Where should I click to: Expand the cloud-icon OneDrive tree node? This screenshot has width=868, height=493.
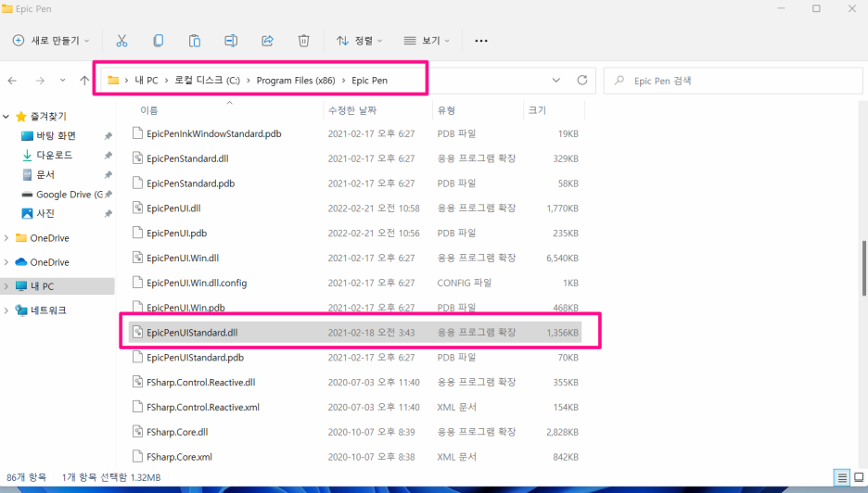pos(6,262)
